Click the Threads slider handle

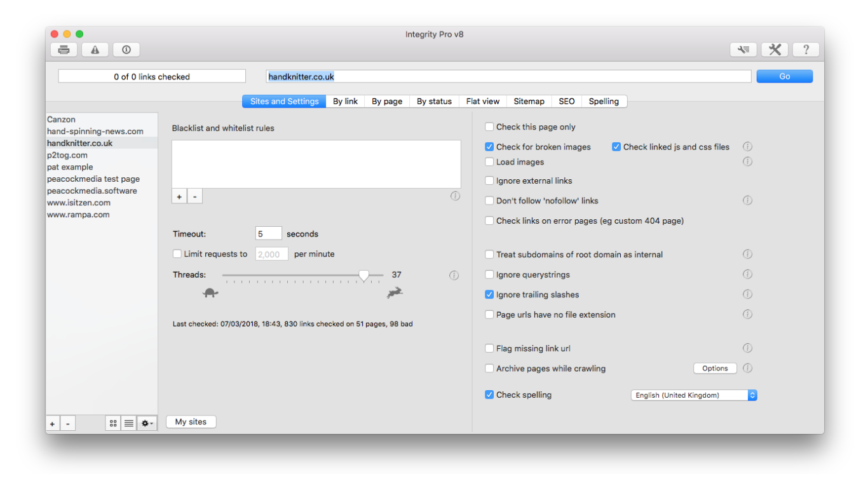pyautogui.click(x=363, y=275)
